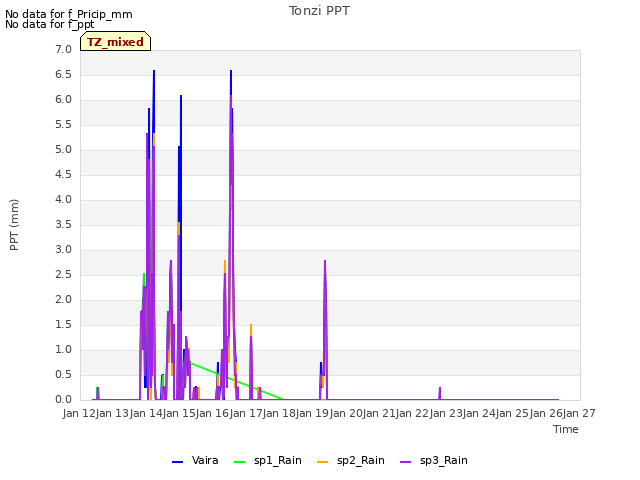Click the sloping green sp1_Rain line

point(237,380)
